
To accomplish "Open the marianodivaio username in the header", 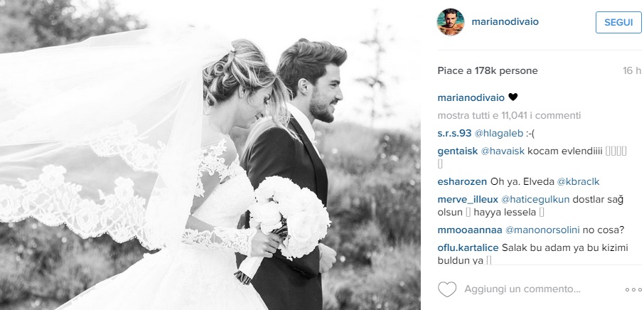I will 505,22.
